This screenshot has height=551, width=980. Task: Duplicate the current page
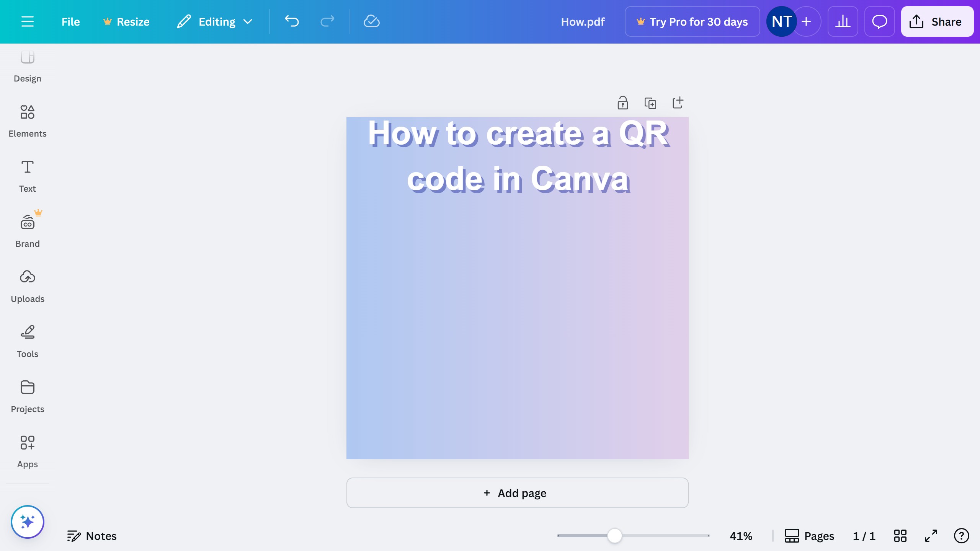click(x=650, y=103)
